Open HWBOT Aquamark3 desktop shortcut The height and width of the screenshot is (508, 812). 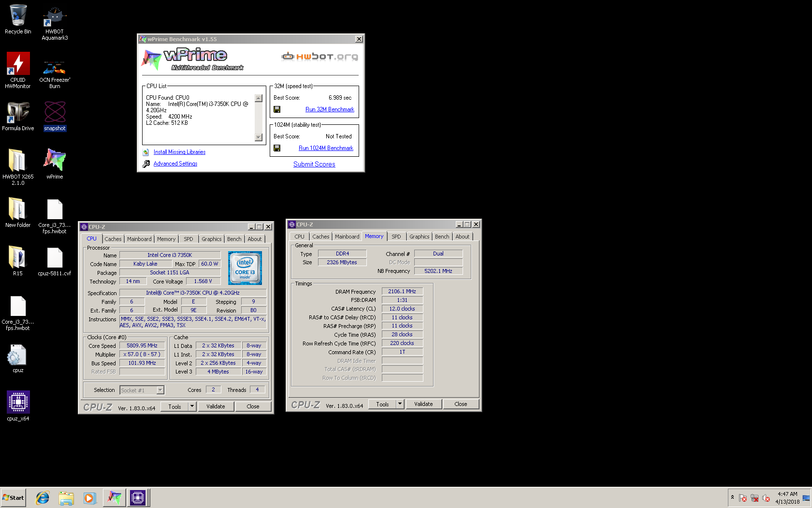[55, 23]
